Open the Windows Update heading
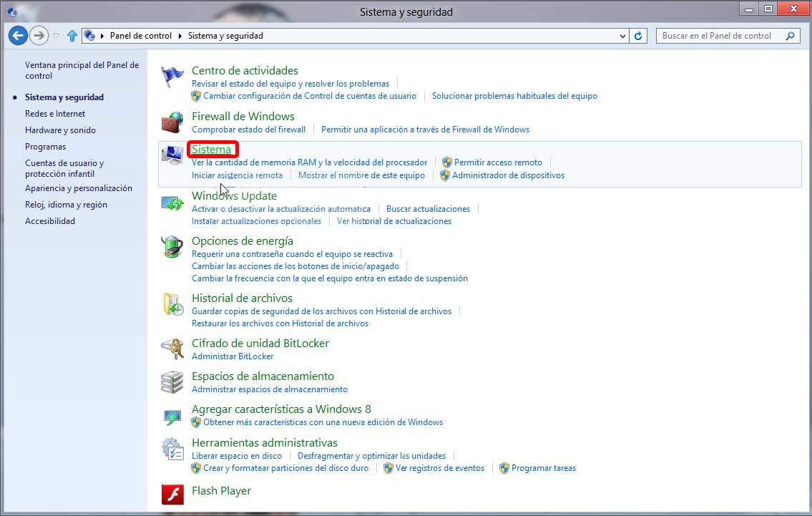Screen dimensions: 812x516 [x=234, y=196]
